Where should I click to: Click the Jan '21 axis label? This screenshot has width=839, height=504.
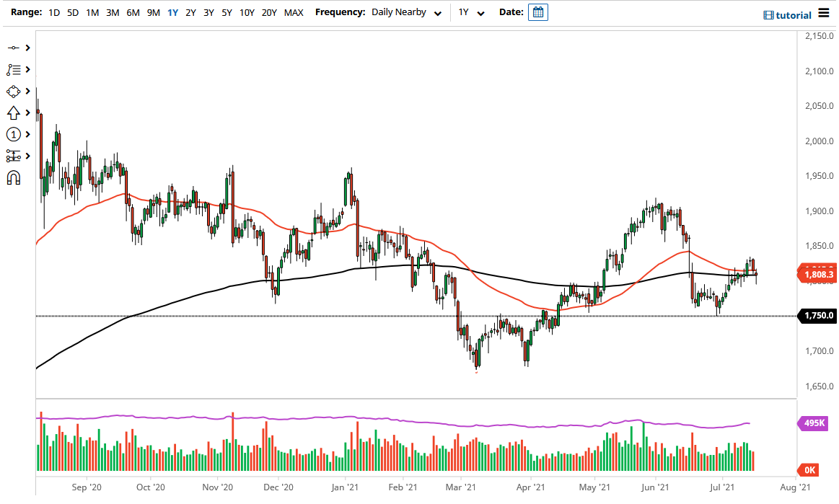345,487
